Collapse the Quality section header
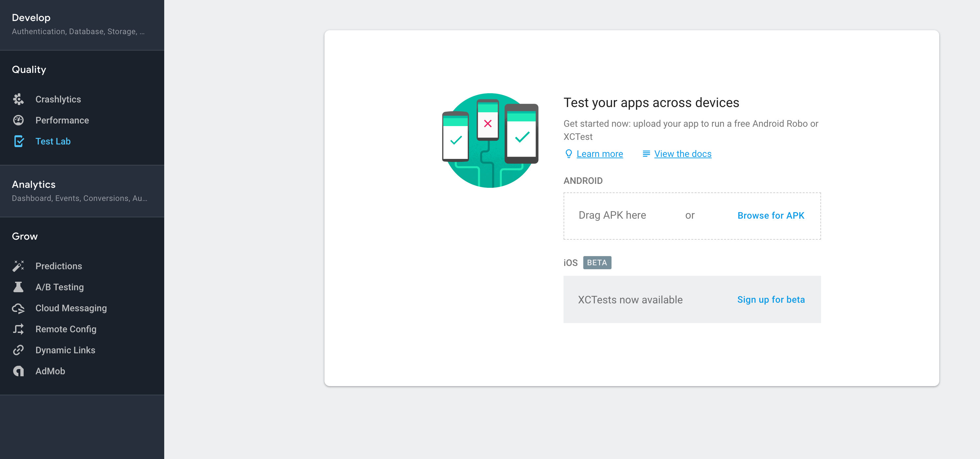The width and height of the screenshot is (980, 459). point(29,70)
